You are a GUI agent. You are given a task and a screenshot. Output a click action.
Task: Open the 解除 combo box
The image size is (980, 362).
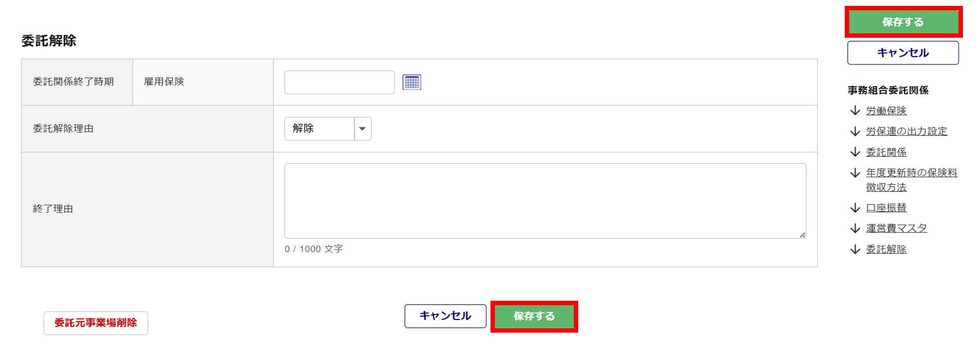tap(328, 129)
